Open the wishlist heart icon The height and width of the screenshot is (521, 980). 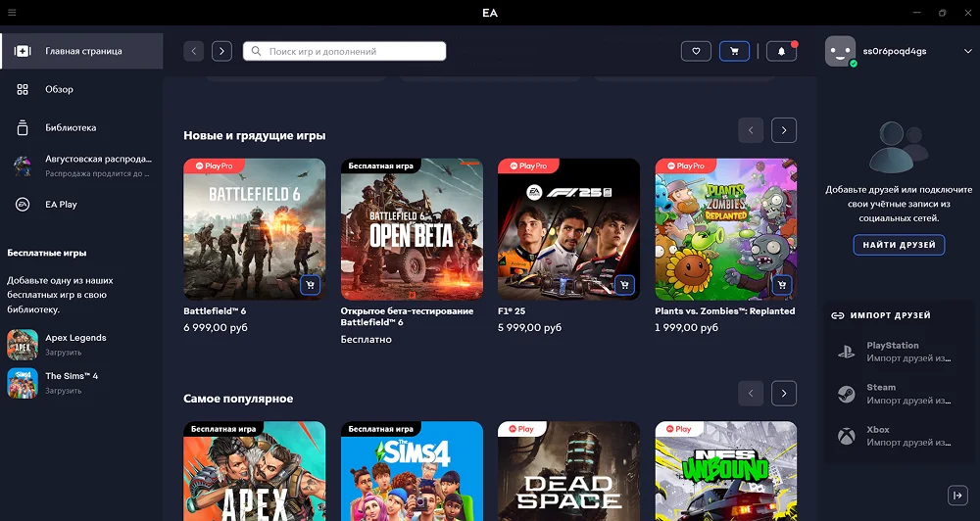[696, 51]
